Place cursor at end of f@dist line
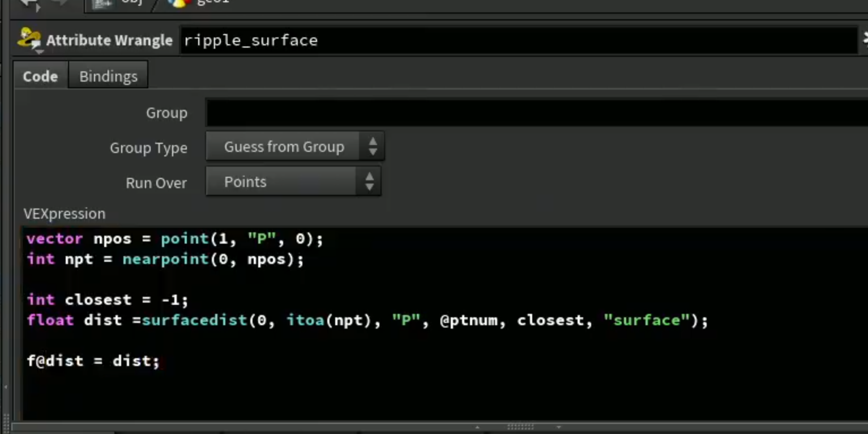 pyautogui.click(x=160, y=361)
